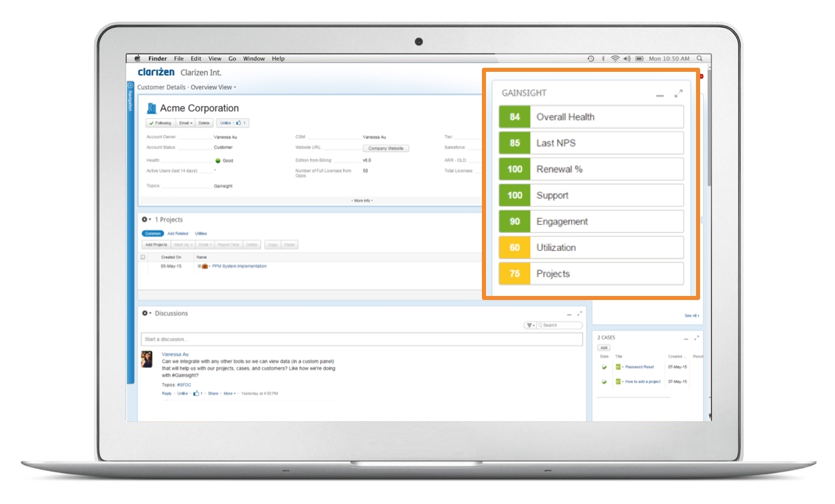Open the Apple menu
This screenshot has height=504, width=835.
coord(138,58)
